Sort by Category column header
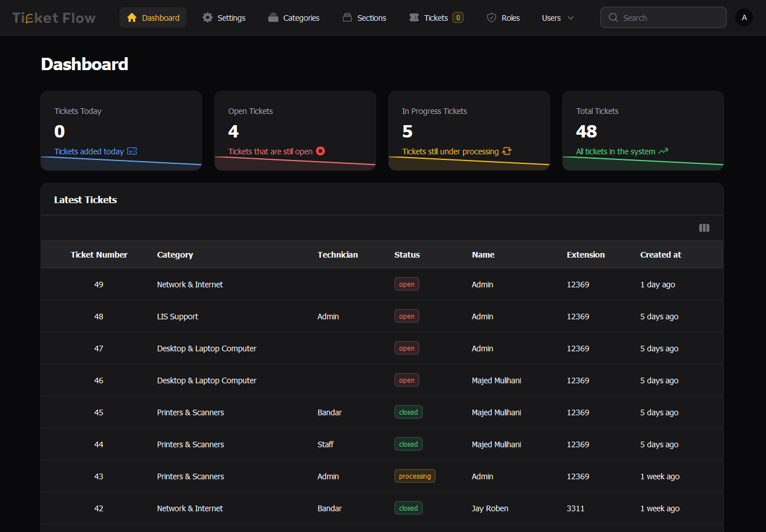Screen dimensions: 766x532 [175, 255]
